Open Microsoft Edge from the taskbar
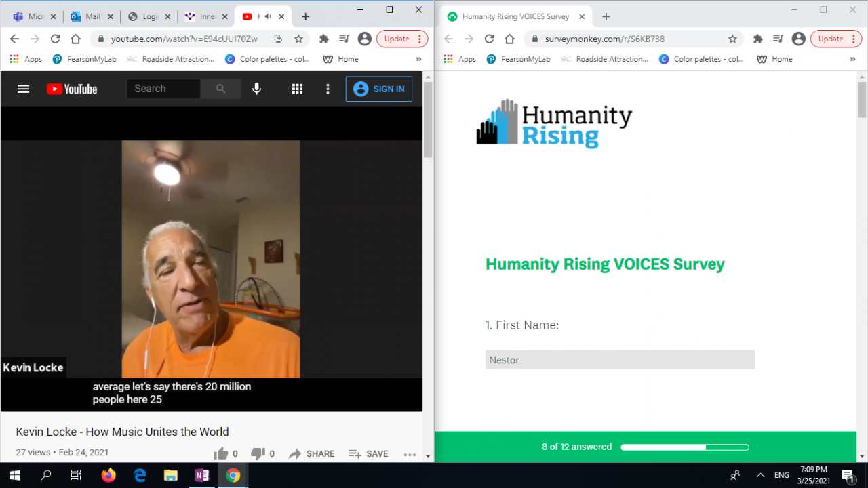 [x=140, y=475]
